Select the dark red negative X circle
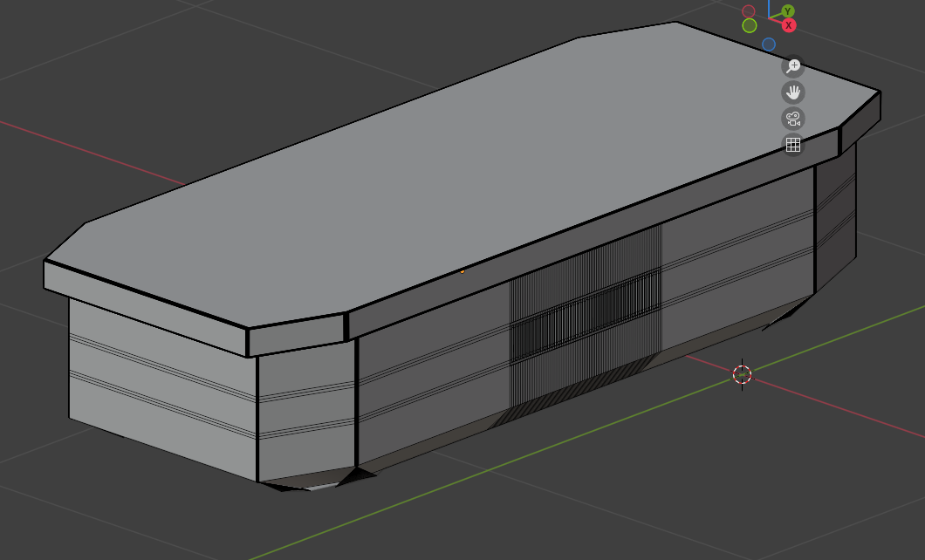The width and height of the screenshot is (925, 560). 749,11
